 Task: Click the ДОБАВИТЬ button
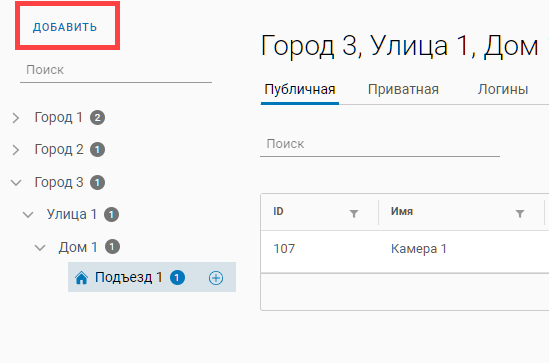click(65, 27)
